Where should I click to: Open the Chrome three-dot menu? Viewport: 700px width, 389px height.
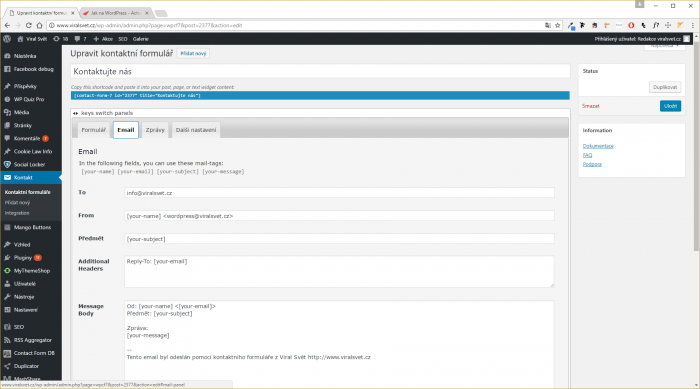pyautogui.click(x=692, y=25)
